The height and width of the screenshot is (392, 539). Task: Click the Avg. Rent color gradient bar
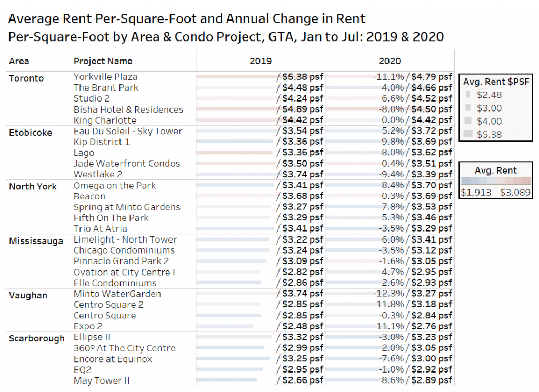click(x=496, y=180)
